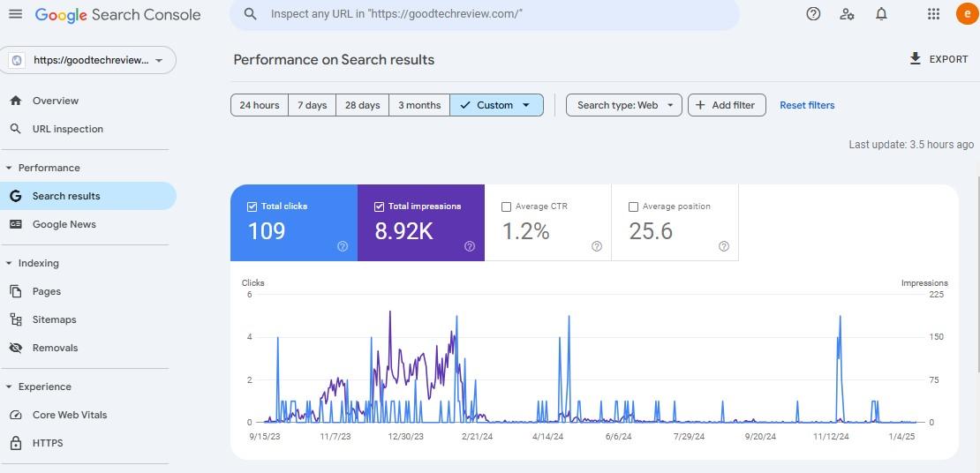Click the search magnifier in inspect bar

[x=251, y=14]
